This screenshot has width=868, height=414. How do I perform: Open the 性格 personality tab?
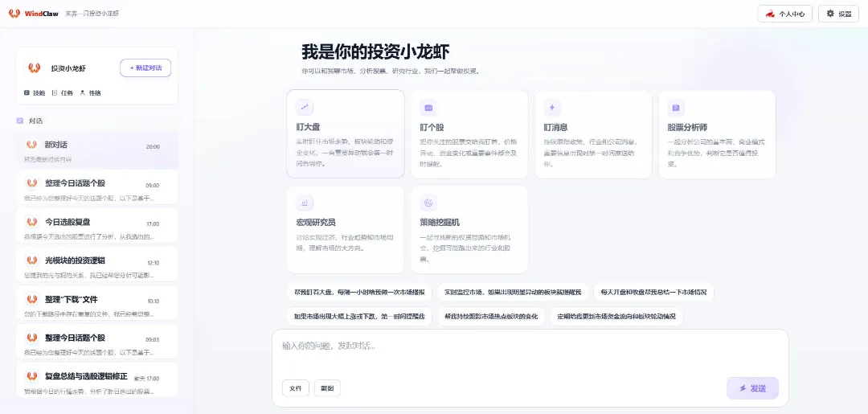tap(90, 93)
